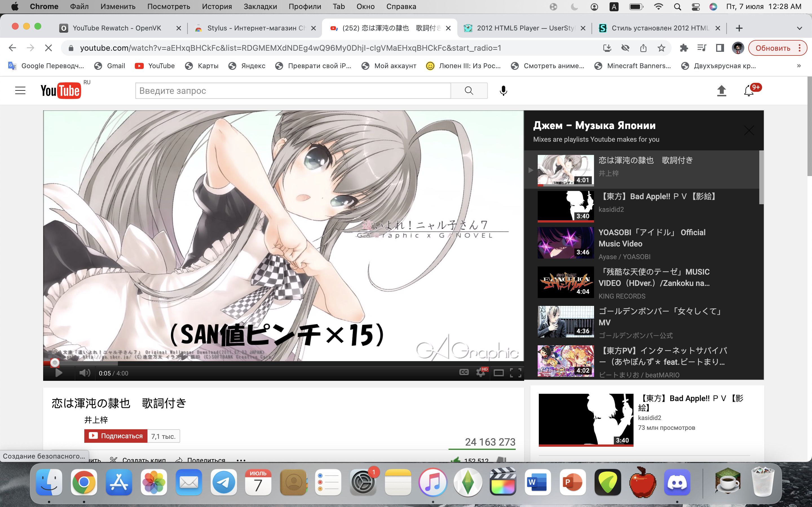This screenshot has width=812, height=507.
Task: Click the YouTube upload arrow icon
Action: (x=721, y=91)
